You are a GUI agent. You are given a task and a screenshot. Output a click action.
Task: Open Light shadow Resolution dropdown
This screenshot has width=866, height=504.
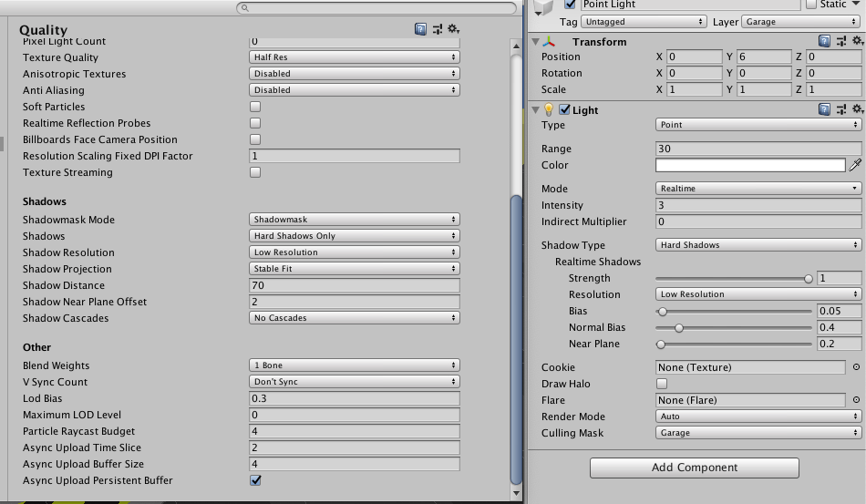tap(758, 294)
